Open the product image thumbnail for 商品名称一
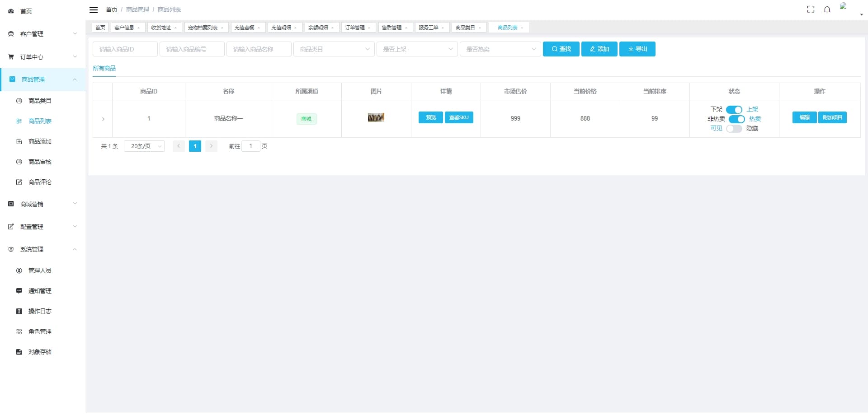Viewport: 868px width, 415px height. click(x=376, y=118)
